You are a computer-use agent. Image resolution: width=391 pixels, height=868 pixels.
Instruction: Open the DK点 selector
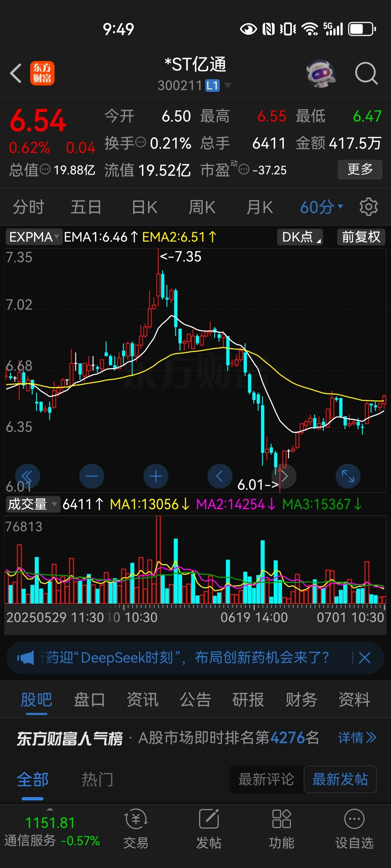click(300, 237)
